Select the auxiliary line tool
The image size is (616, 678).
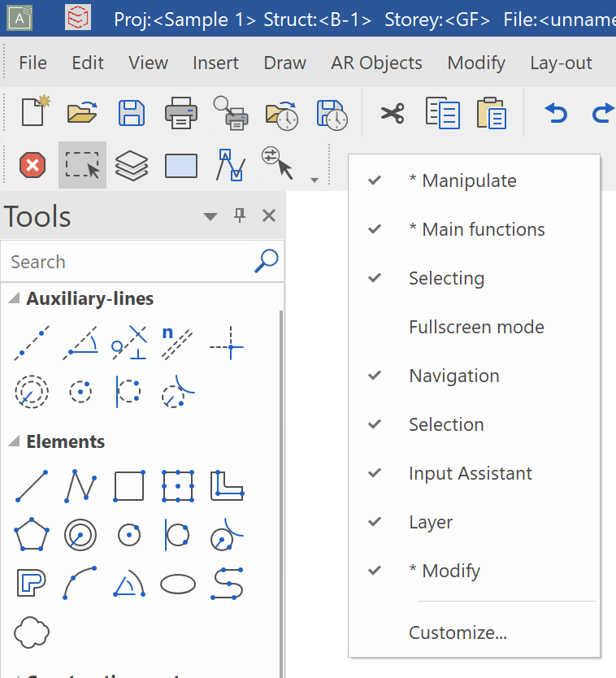pos(31,343)
